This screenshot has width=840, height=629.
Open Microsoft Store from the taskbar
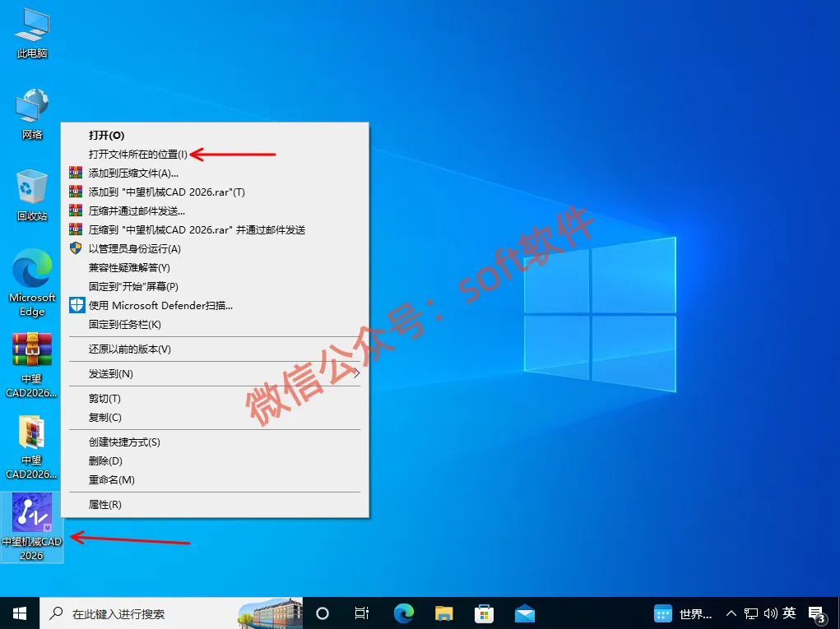[x=484, y=613]
